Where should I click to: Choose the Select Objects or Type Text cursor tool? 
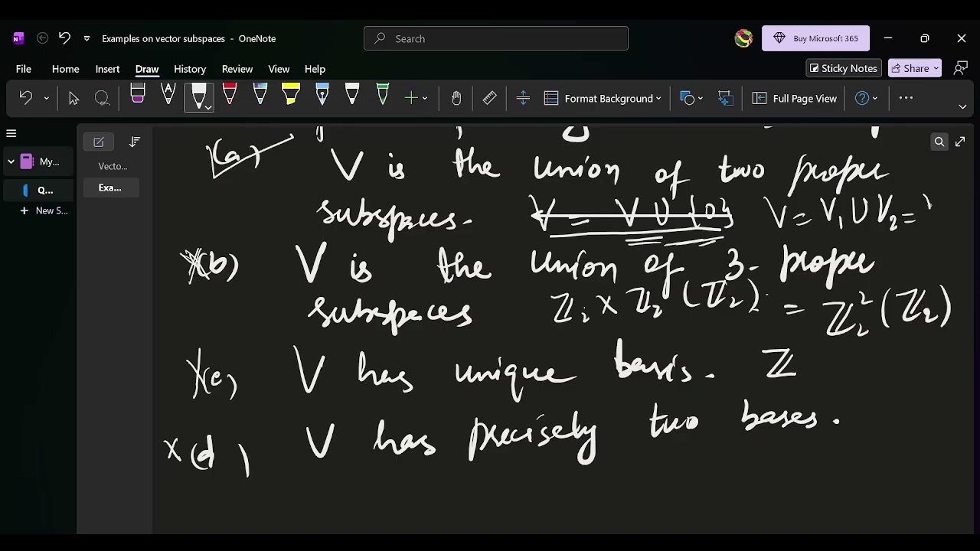coord(73,98)
